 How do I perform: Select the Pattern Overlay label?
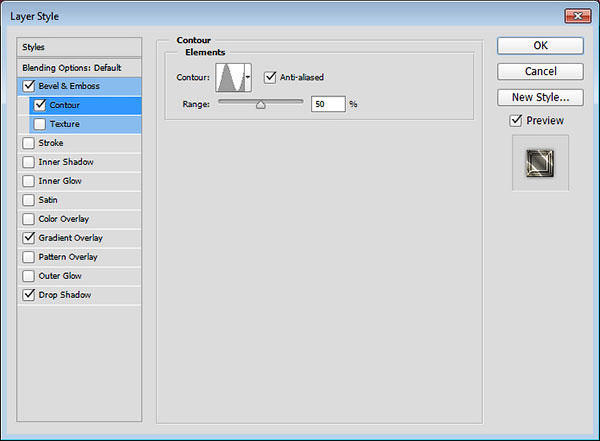click(x=68, y=257)
